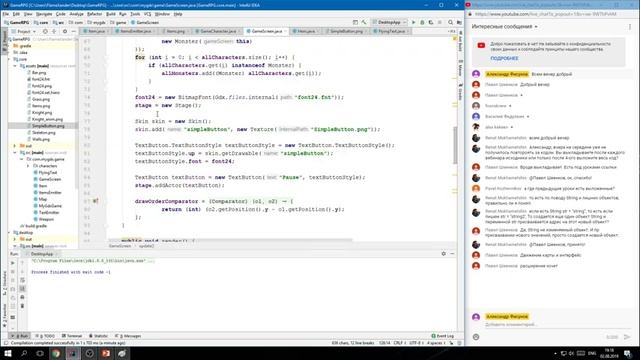Expand the out folder under core

(x=15, y=146)
